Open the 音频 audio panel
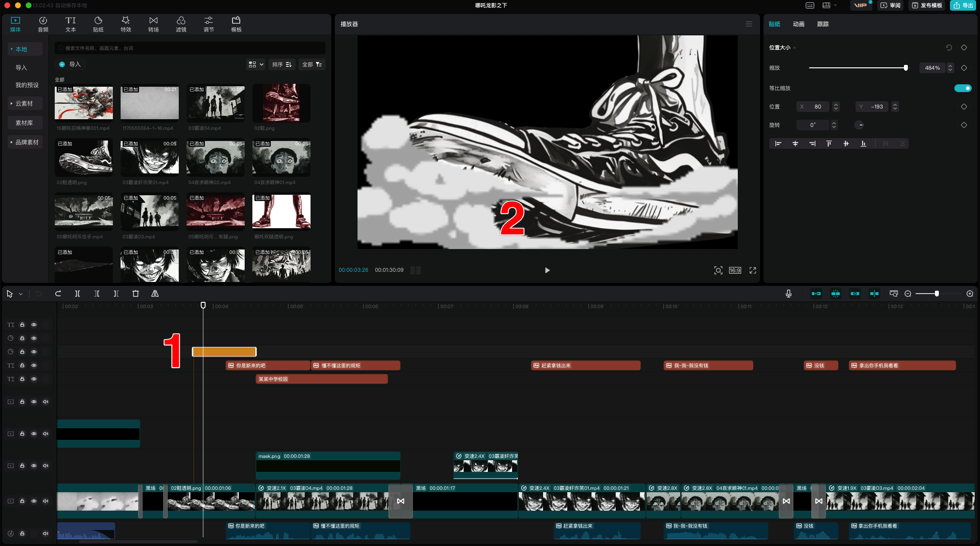 tap(43, 24)
